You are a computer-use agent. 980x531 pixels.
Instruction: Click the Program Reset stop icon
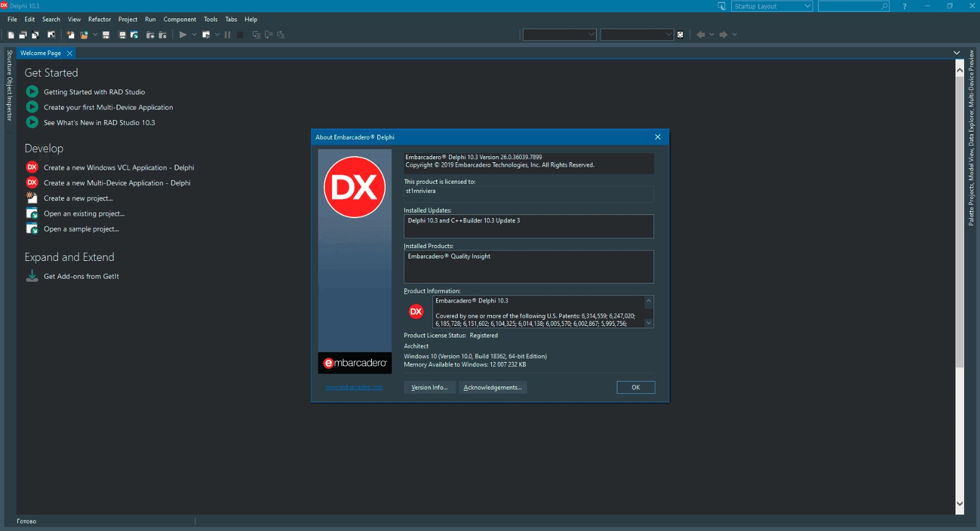[240, 35]
